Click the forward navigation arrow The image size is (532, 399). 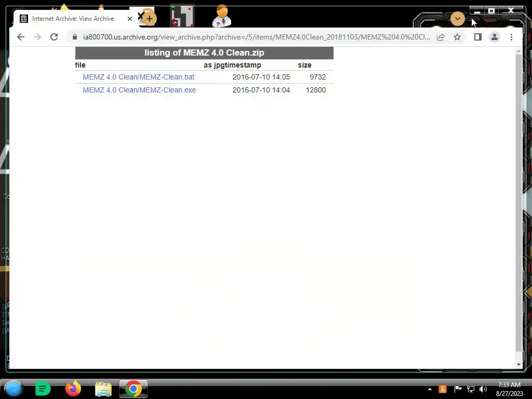[x=37, y=37]
